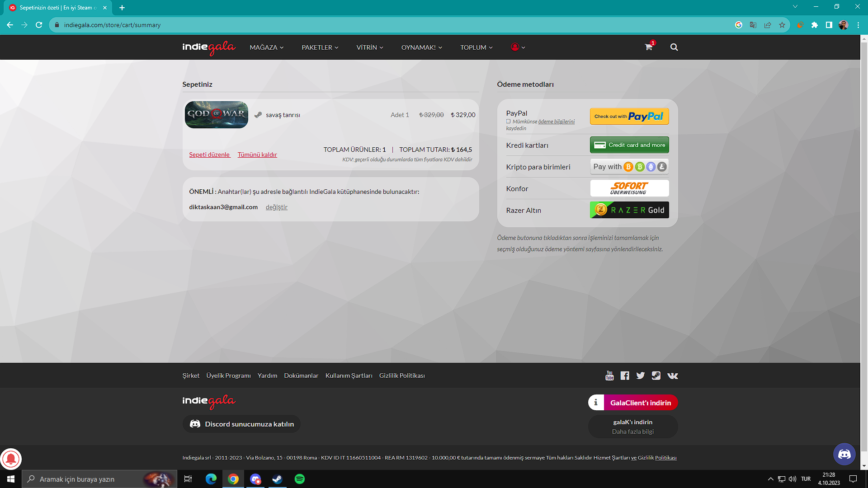This screenshot has height=488, width=868.
Task: Open Task View in the taskbar
Action: point(188,479)
